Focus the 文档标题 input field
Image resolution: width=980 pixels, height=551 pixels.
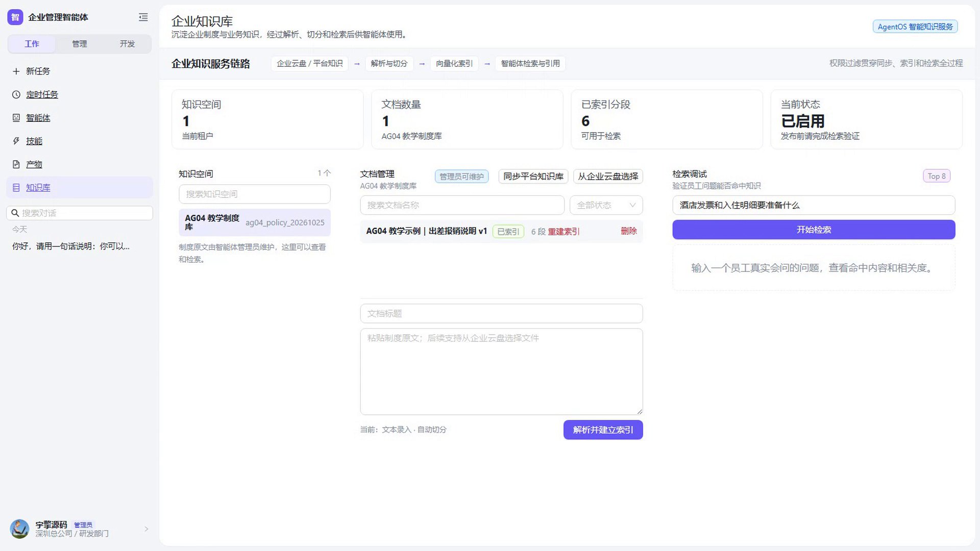click(501, 313)
